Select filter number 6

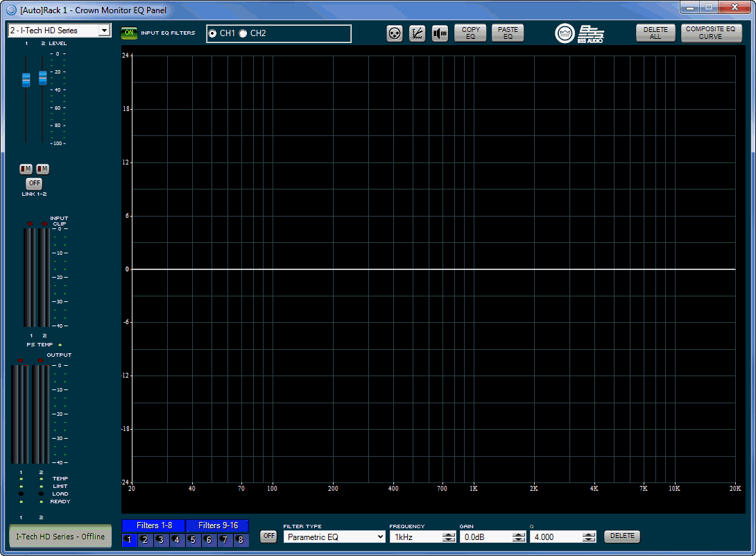(209, 539)
